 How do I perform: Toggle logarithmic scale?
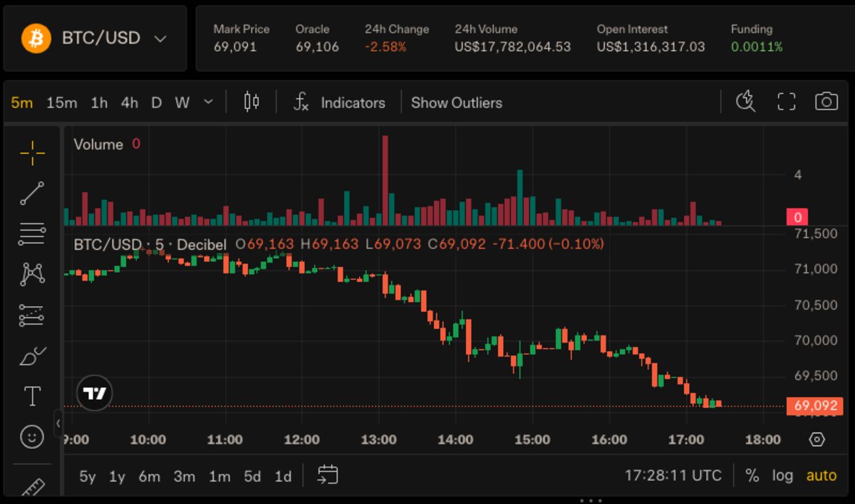[782, 476]
